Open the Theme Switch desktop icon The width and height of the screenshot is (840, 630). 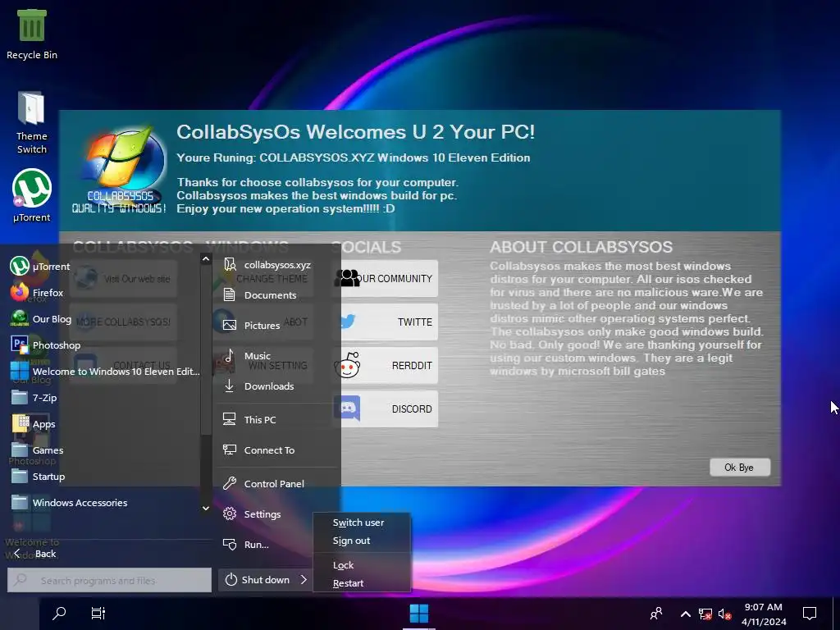pos(32,123)
